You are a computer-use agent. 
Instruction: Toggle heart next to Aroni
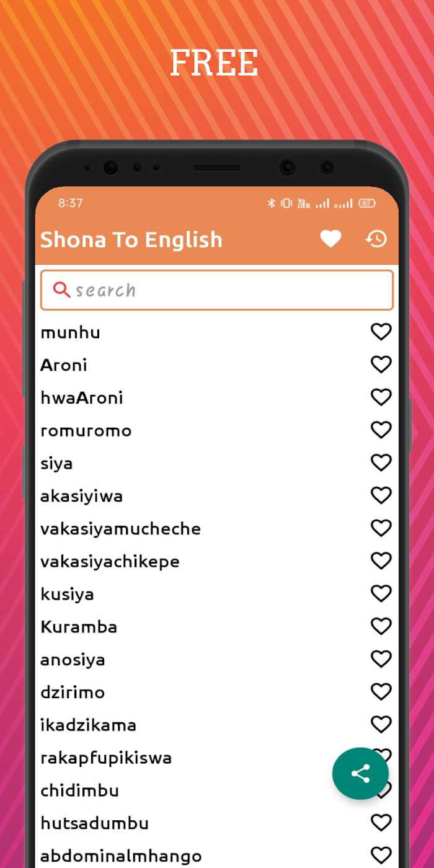tap(381, 365)
